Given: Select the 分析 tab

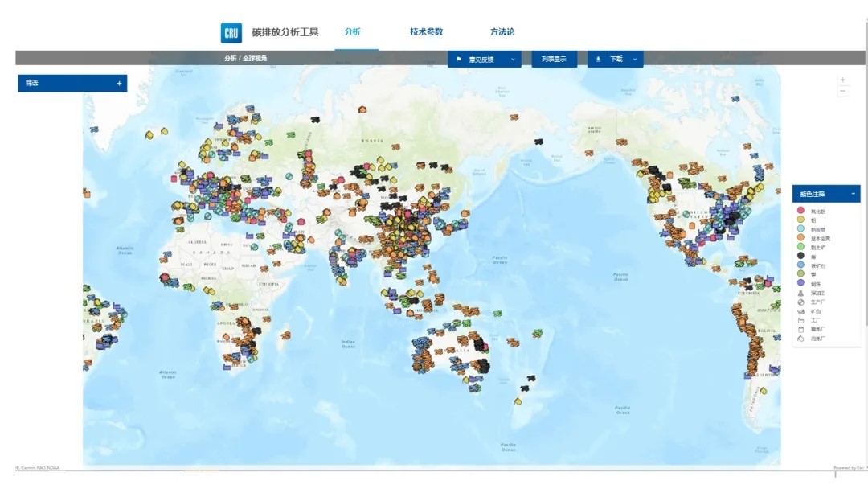Looking at the screenshot, I should point(352,32).
